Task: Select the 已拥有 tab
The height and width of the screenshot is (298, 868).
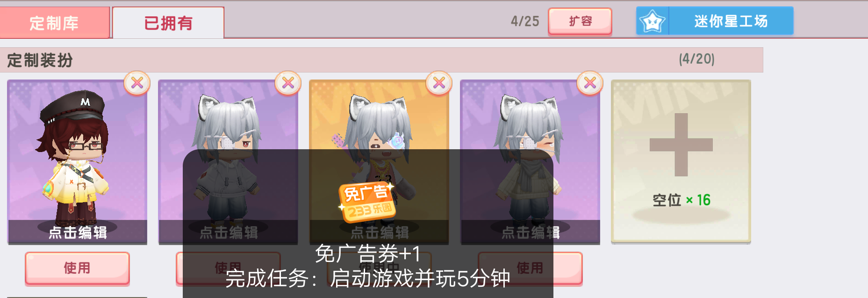Action: pos(168,22)
